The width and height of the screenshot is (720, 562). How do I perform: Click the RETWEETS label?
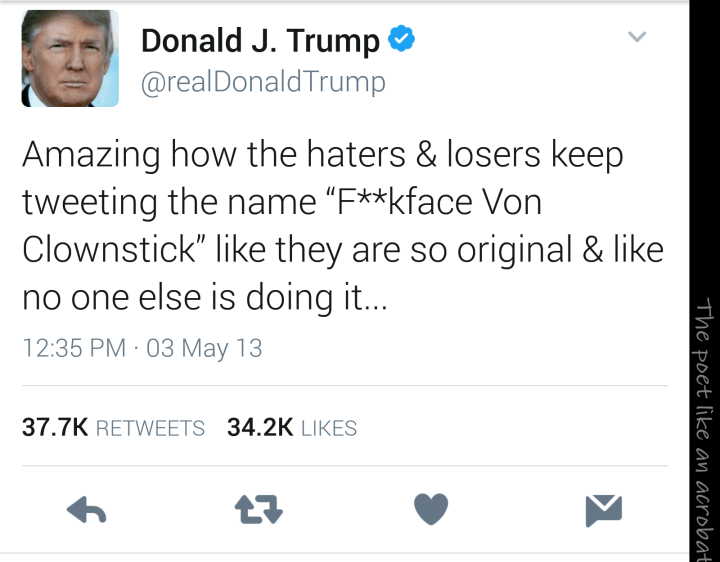(151, 428)
